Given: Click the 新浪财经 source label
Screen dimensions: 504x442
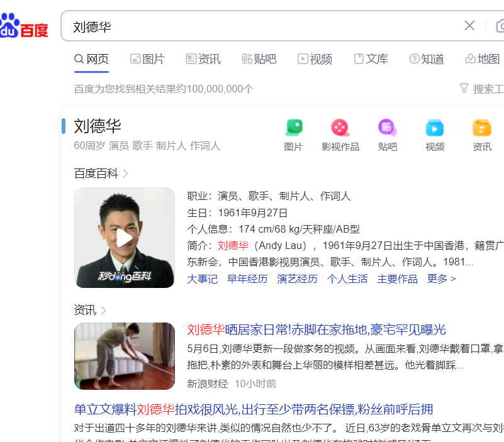Looking at the screenshot, I should pyautogui.click(x=207, y=384).
